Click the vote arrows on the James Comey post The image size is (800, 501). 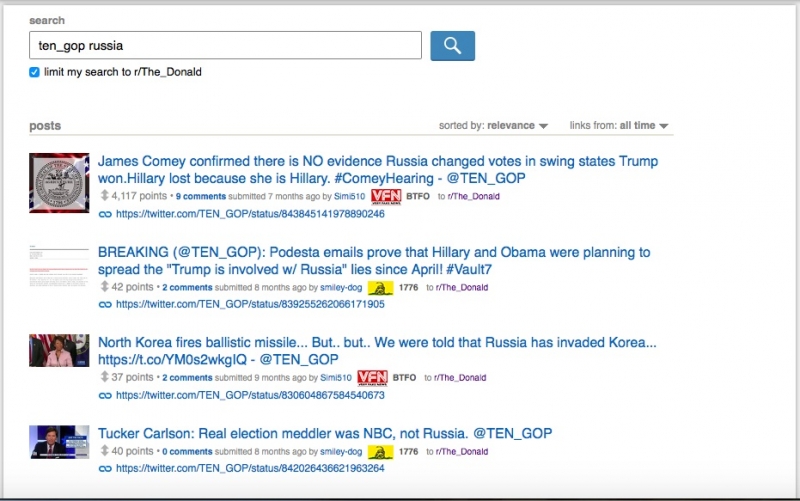click(x=103, y=197)
